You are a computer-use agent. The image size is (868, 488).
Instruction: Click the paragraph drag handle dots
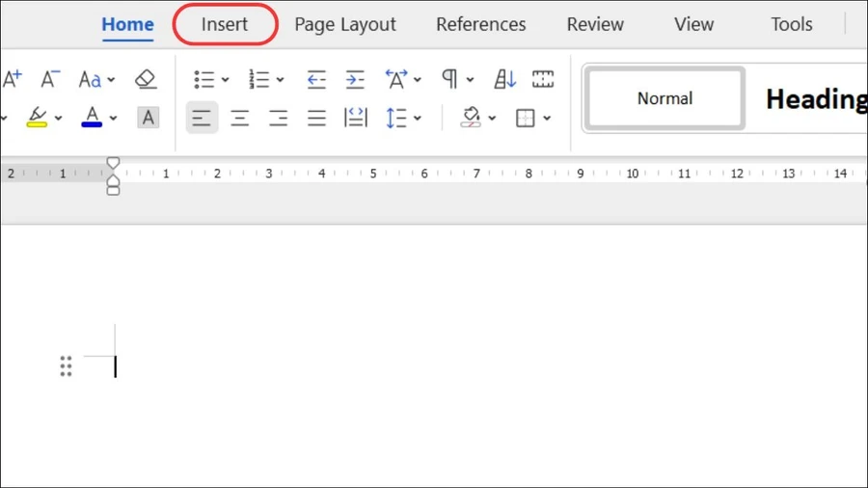coord(66,366)
